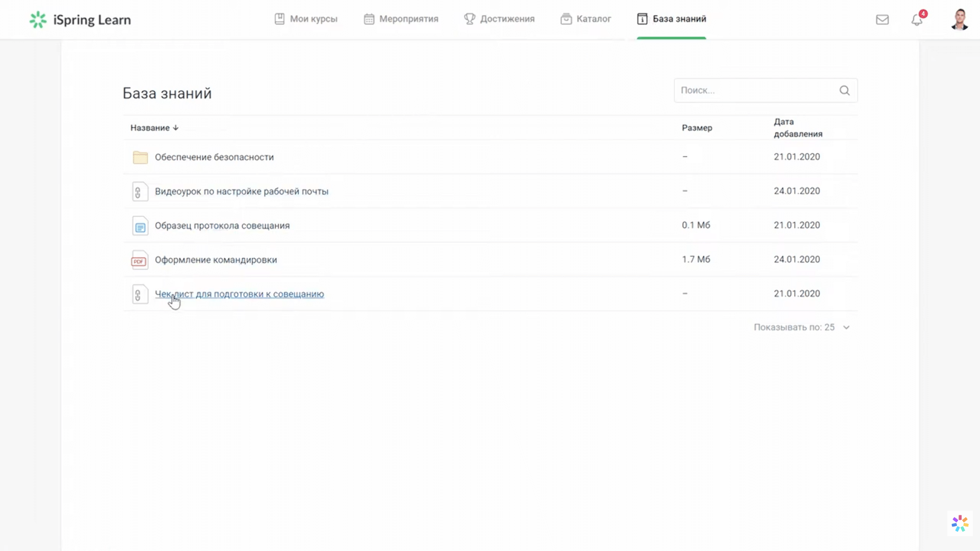Expand the Показывать по: 25 dropdown
The image size is (980, 551).
[802, 327]
